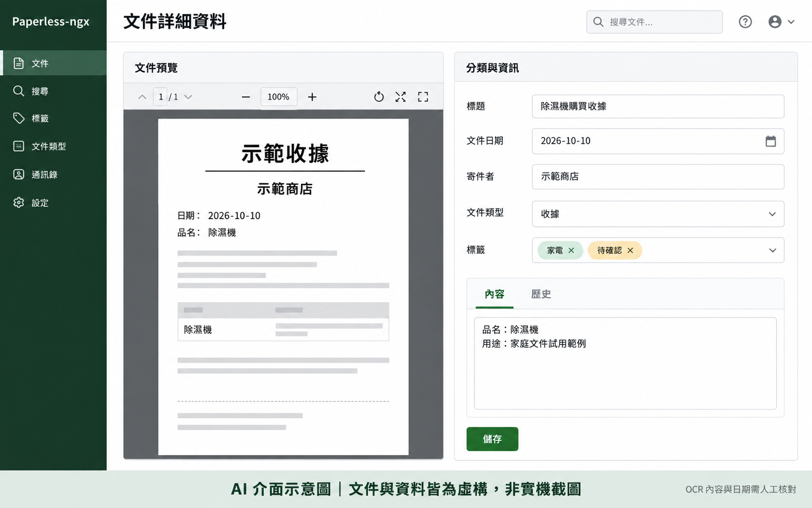This screenshot has height=508, width=812.
Task: Open 通訊錄 in the sidebar
Action: coord(53,175)
